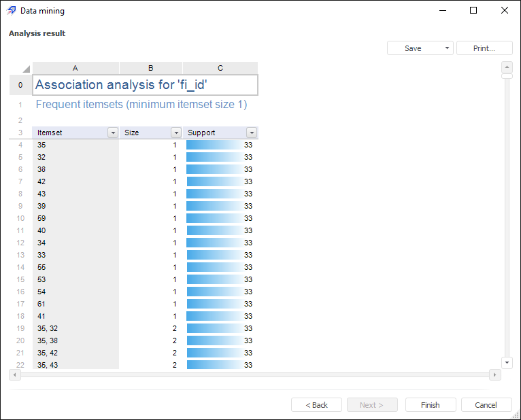521x420 pixels.
Task: Select itemset cell '54' in row 16
Action: point(75,292)
